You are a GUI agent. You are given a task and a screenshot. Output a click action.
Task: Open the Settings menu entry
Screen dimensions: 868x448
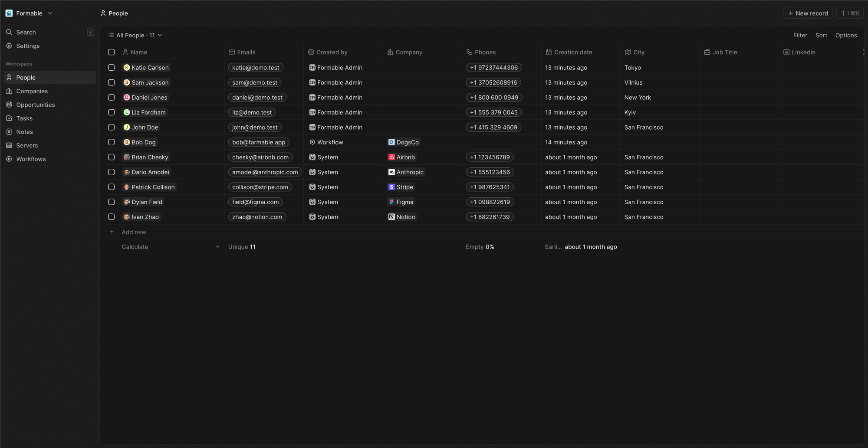click(x=28, y=46)
